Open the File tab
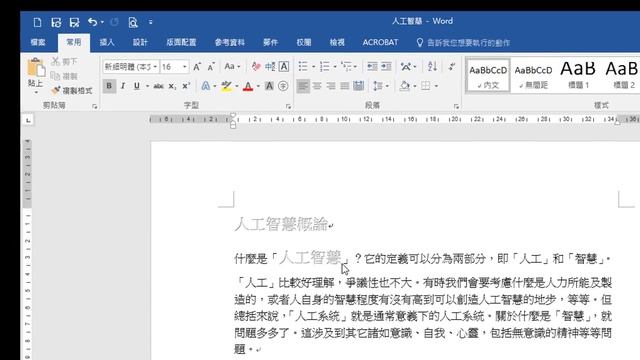Viewport: 640px width, 360px height. 38,42
